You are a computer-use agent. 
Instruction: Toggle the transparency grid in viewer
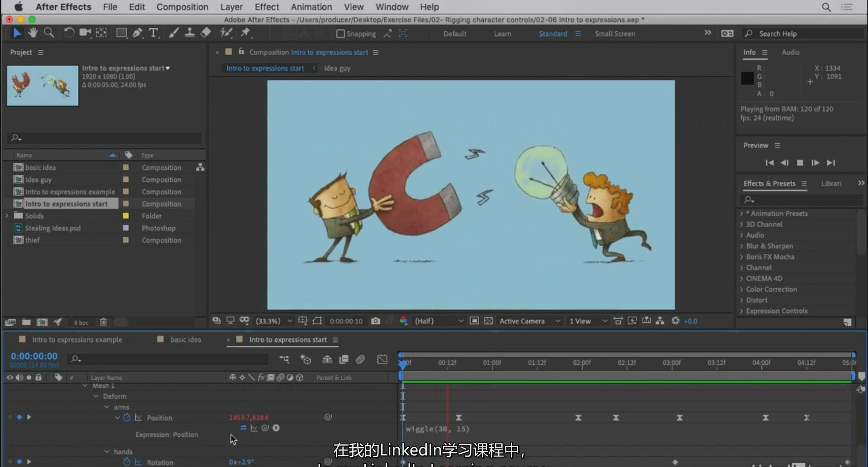coord(488,321)
